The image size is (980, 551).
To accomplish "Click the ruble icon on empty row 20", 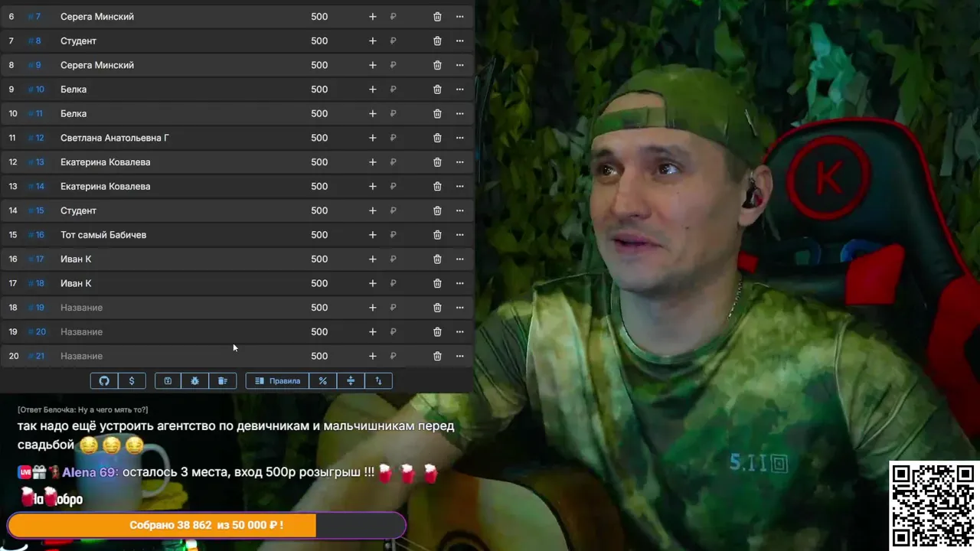I will tap(393, 356).
